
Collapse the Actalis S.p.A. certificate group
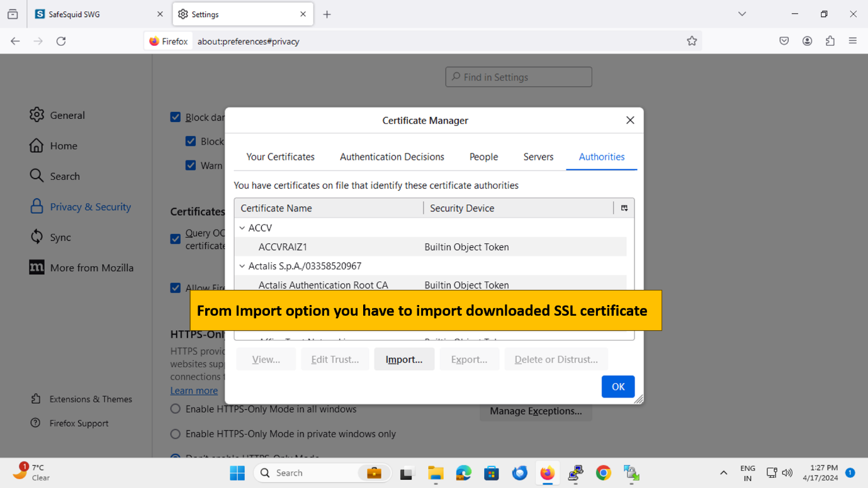(x=242, y=266)
